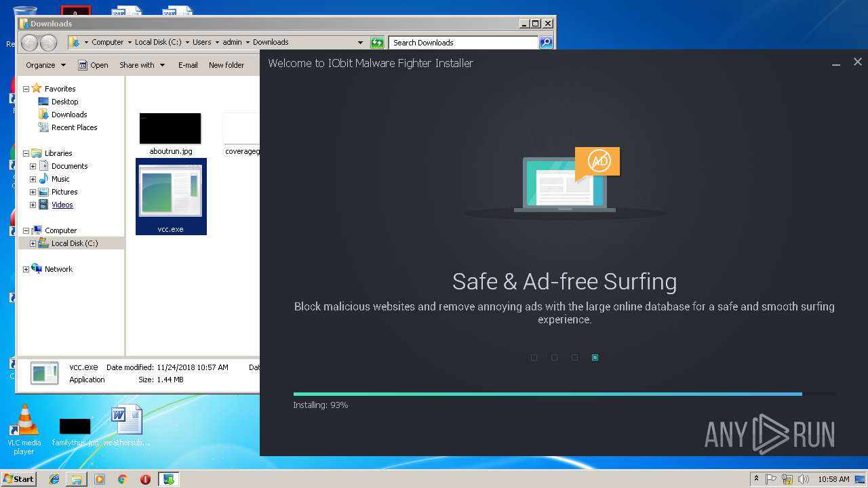This screenshot has width=868, height=488.
Task: Click the vcc.exe preview icon in details pane
Action: pos(45,373)
